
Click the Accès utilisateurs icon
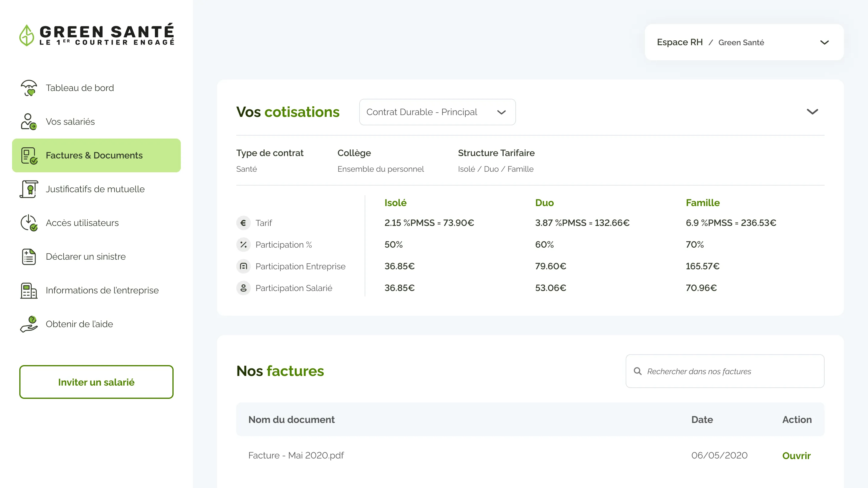(x=29, y=223)
